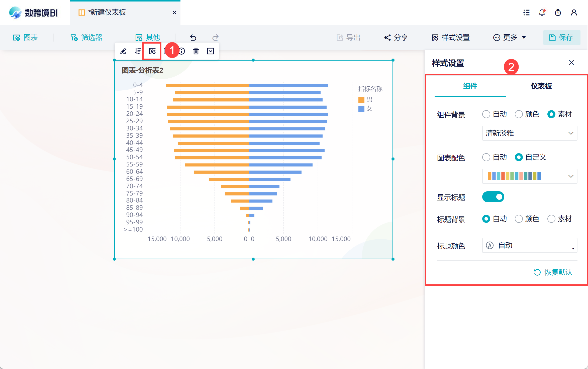Open the chart color palette swatch selector
This screenshot has width=588, height=369.
(x=529, y=176)
